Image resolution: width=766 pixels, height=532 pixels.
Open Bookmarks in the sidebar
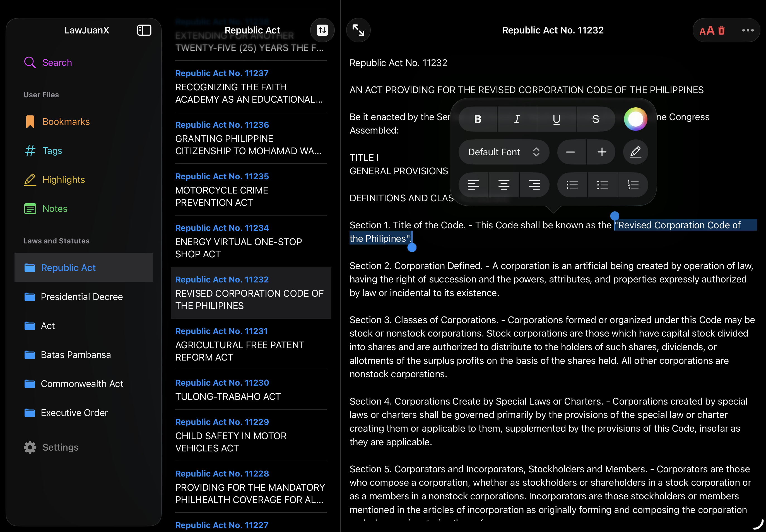tap(83, 122)
